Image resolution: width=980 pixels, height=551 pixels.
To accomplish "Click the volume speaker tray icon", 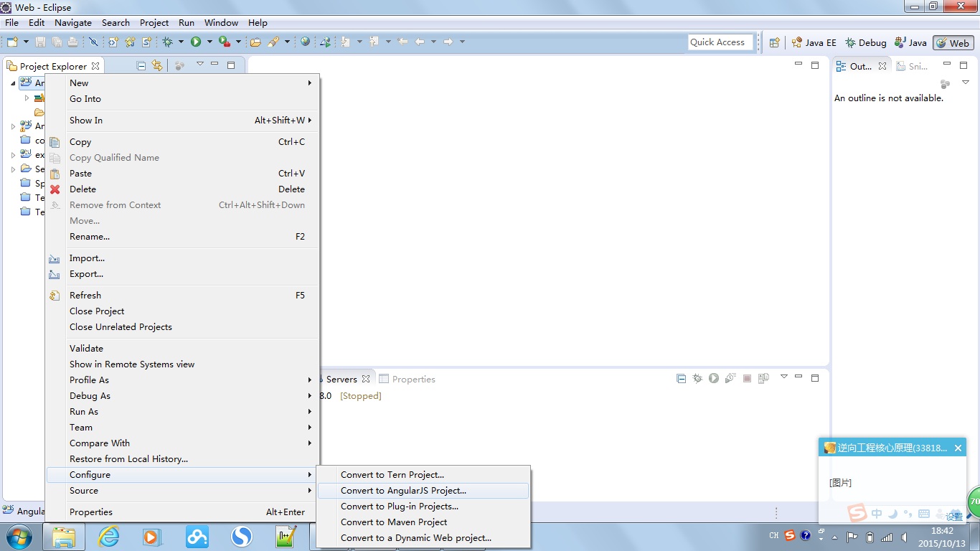I will (904, 537).
